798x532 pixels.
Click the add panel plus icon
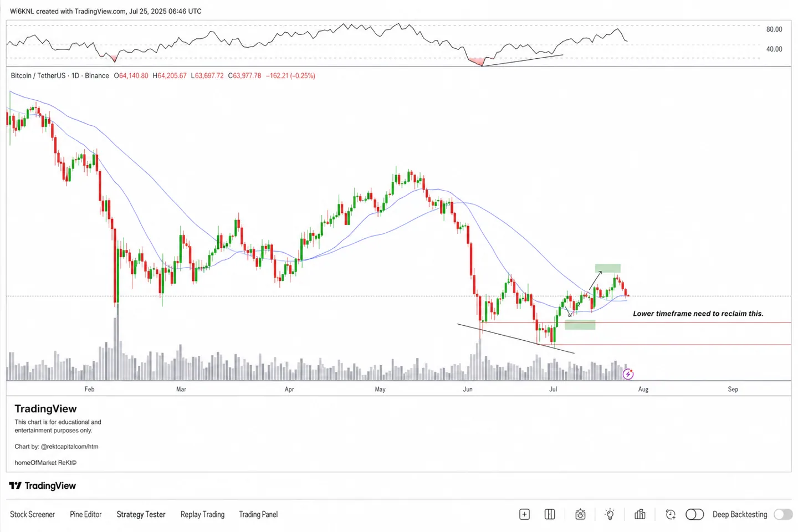[524, 514]
